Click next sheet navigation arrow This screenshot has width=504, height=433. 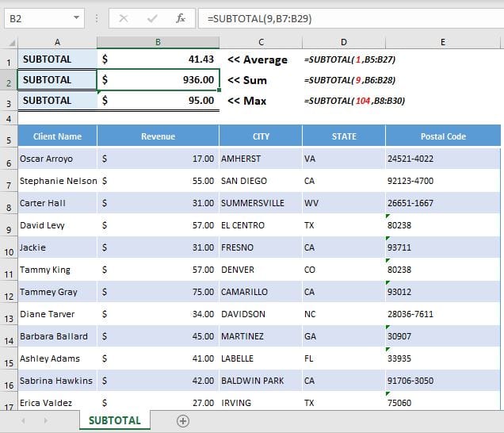46,420
